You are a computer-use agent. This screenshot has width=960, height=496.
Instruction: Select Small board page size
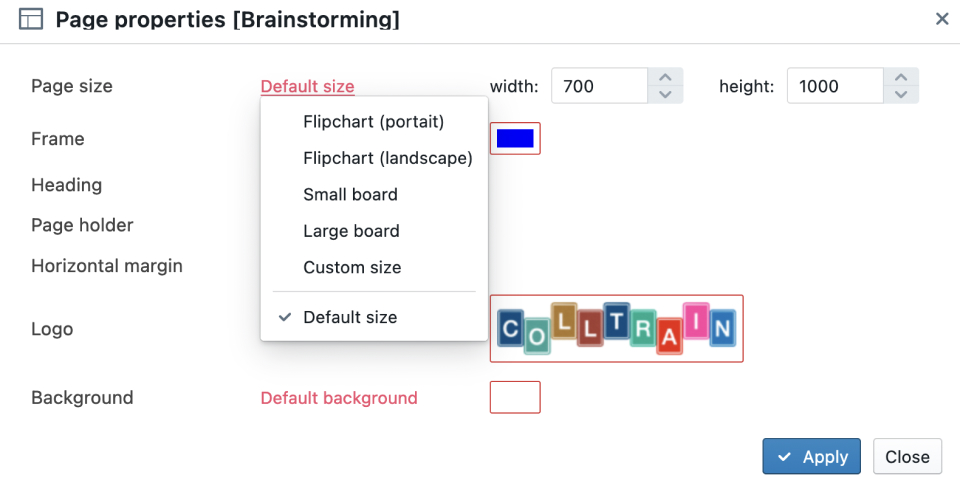(x=350, y=194)
